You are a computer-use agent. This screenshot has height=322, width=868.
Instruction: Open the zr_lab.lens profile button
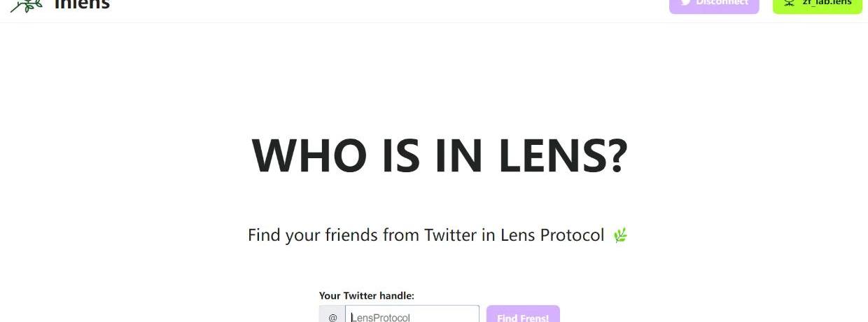pyautogui.click(x=817, y=5)
